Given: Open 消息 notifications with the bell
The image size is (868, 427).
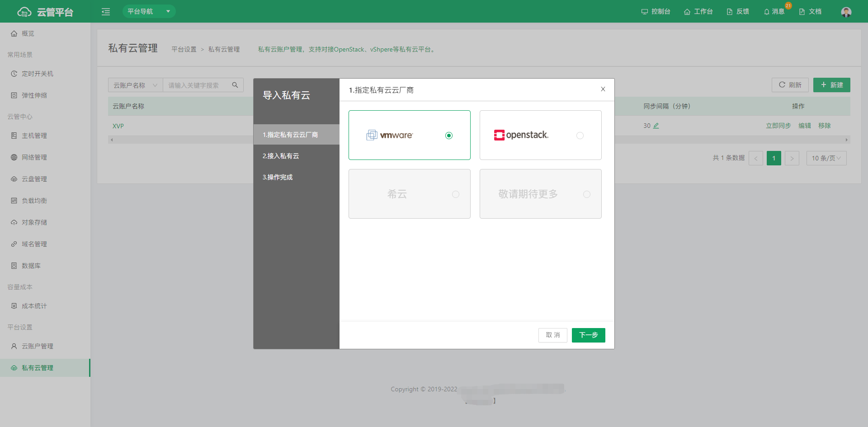Looking at the screenshot, I should (774, 11).
